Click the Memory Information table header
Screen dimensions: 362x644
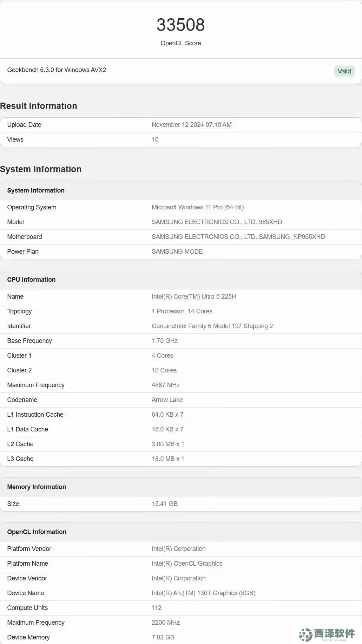[37, 487]
